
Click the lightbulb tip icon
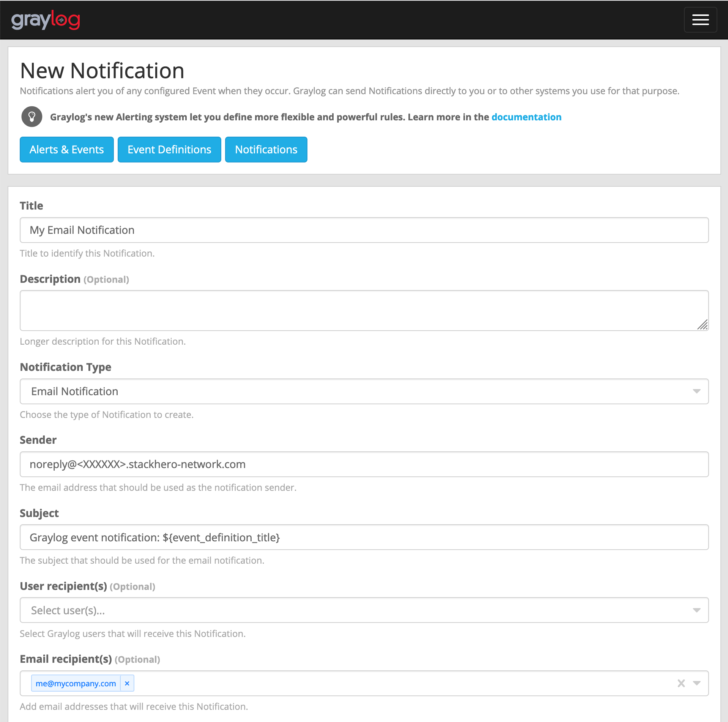pyautogui.click(x=32, y=117)
